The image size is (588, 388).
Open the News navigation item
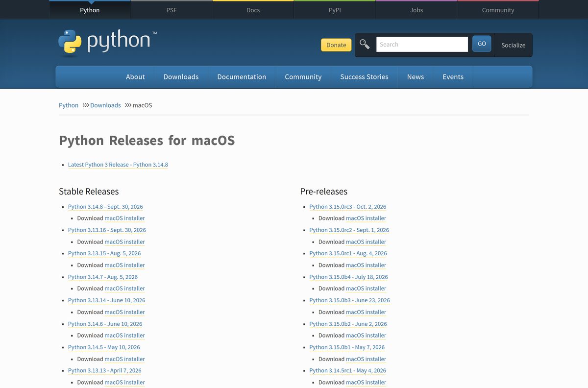(x=416, y=77)
